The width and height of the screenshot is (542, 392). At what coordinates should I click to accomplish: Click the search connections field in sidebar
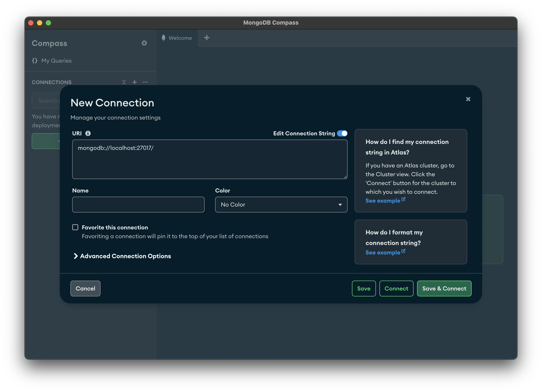[x=46, y=101]
